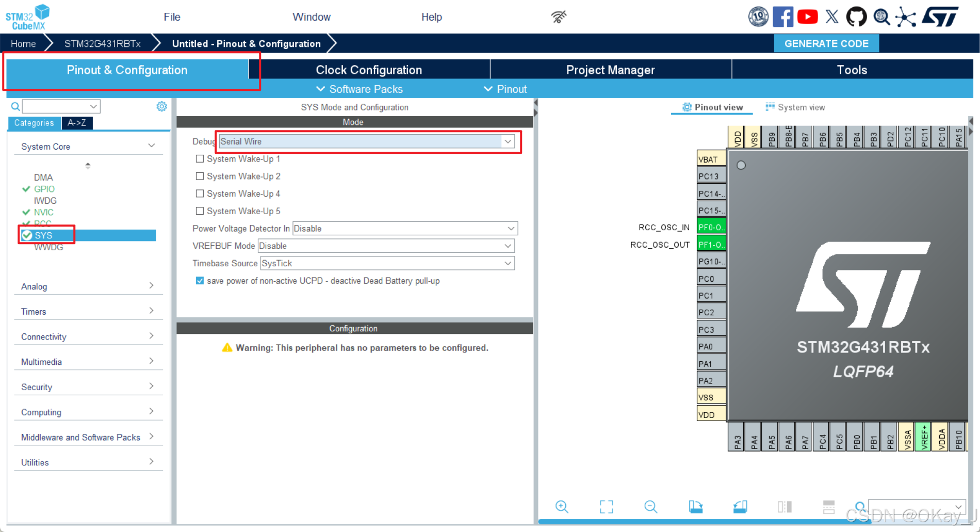This screenshot has width=980, height=532.
Task: Switch to the Project Manager tab
Action: pos(611,70)
